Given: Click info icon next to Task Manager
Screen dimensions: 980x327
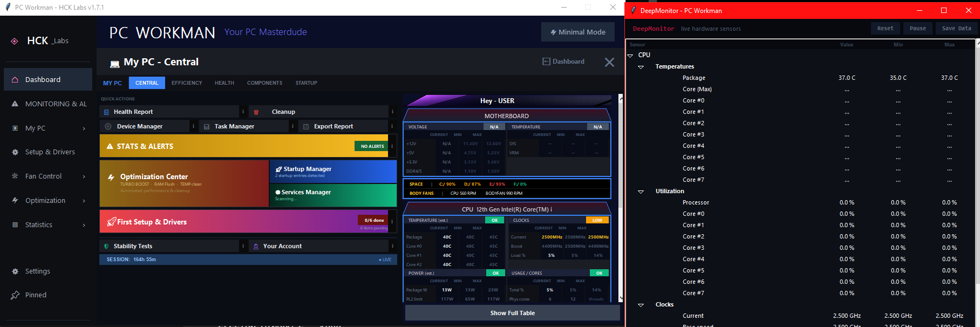Looking at the screenshot, I should coord(292,126).
